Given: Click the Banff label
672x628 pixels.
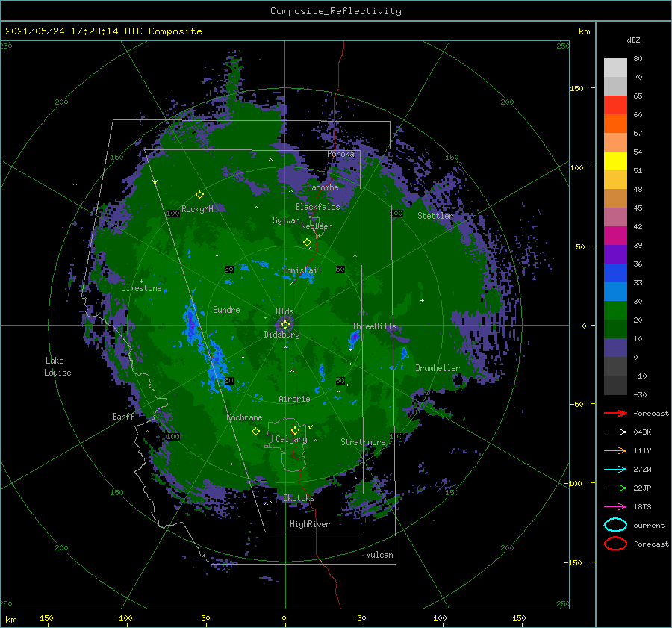Looking at the screenshot, I should click(123, 417).
